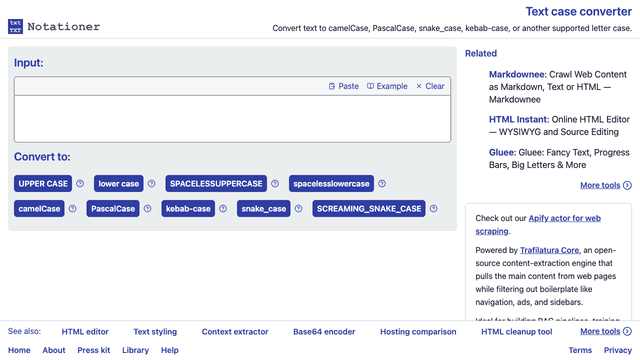Open HTML editor in See also bar
Screen dimensions: 640x360
pos(85,332)
